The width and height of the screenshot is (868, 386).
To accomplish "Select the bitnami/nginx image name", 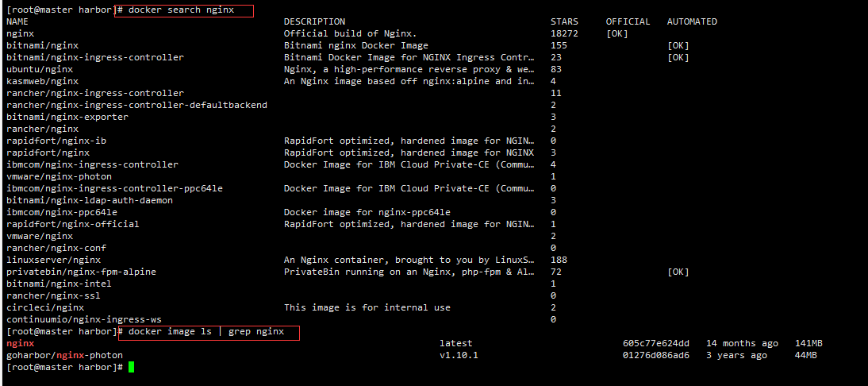I will coord(42,45).
